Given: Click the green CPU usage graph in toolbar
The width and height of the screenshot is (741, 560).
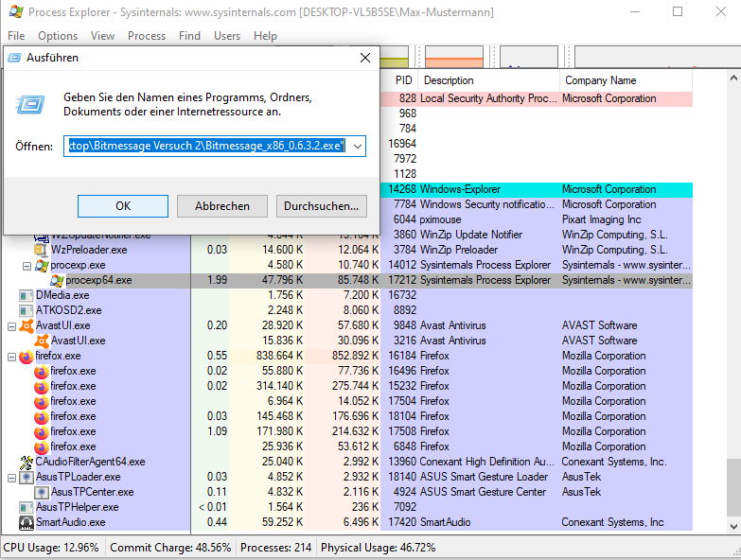Looking at the screenshot, I should click(x=394, y=57).
